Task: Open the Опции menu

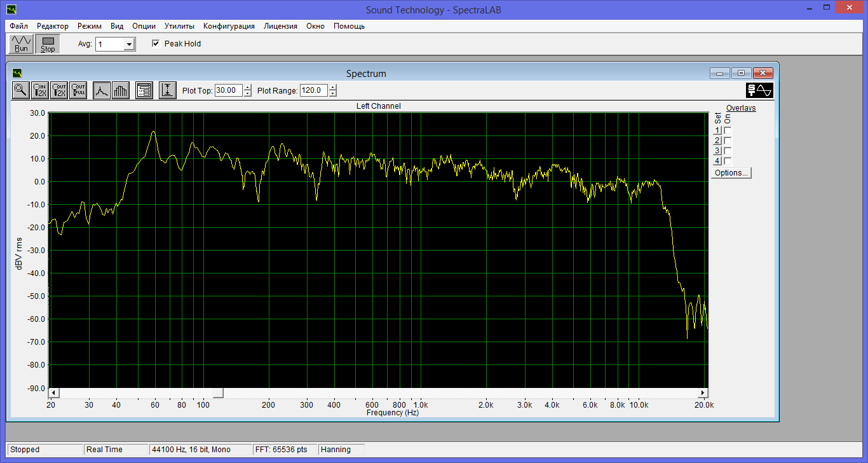Action: (144, 26)
